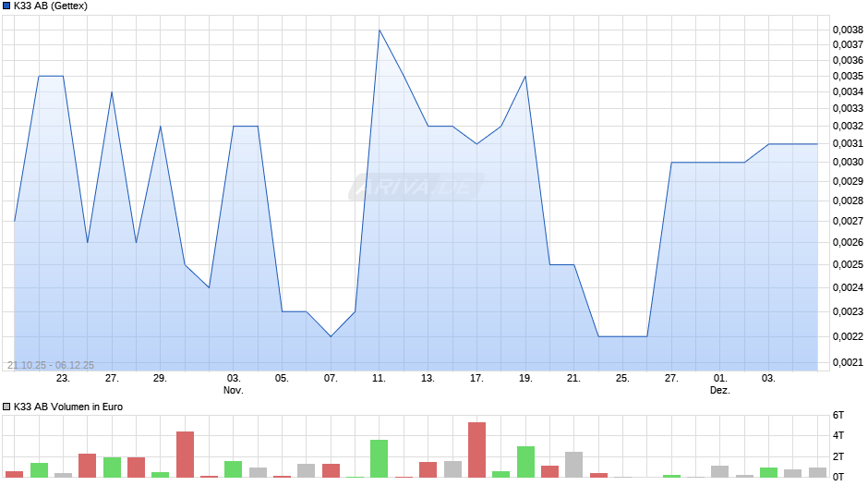The width and height of the screenshot is (868, 486).
Task: Click the 0,0022 price axis label
Action: [848, 336]
